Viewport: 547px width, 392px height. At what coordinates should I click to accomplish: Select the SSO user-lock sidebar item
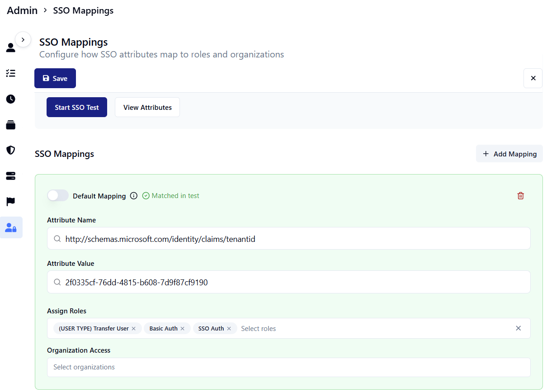coord(11,227)
